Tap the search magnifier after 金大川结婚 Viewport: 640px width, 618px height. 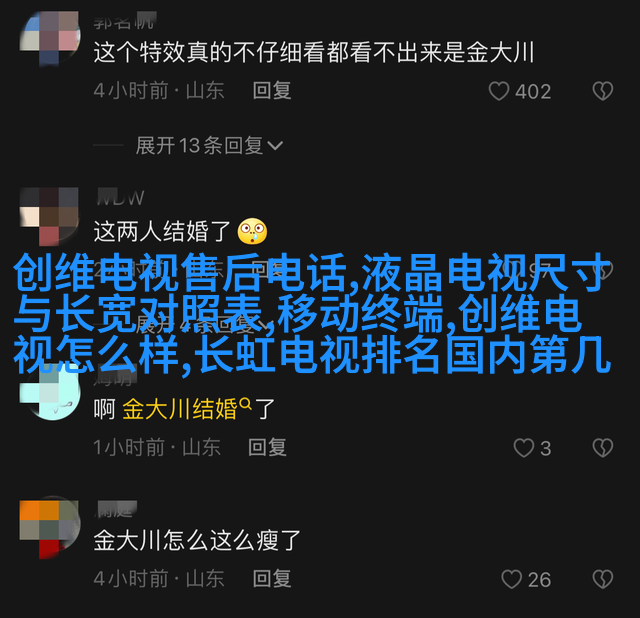pyautogui.click(x=245, y=404)
